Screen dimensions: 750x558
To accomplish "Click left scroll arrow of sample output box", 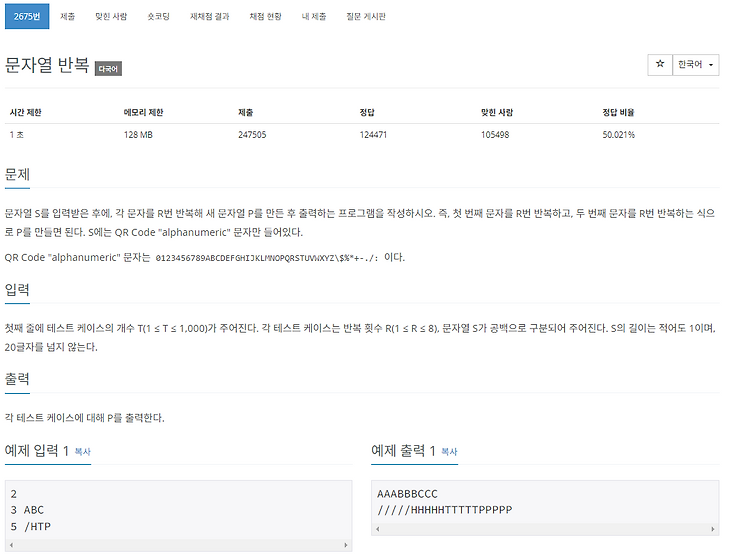I will click(x=378, y=529).
